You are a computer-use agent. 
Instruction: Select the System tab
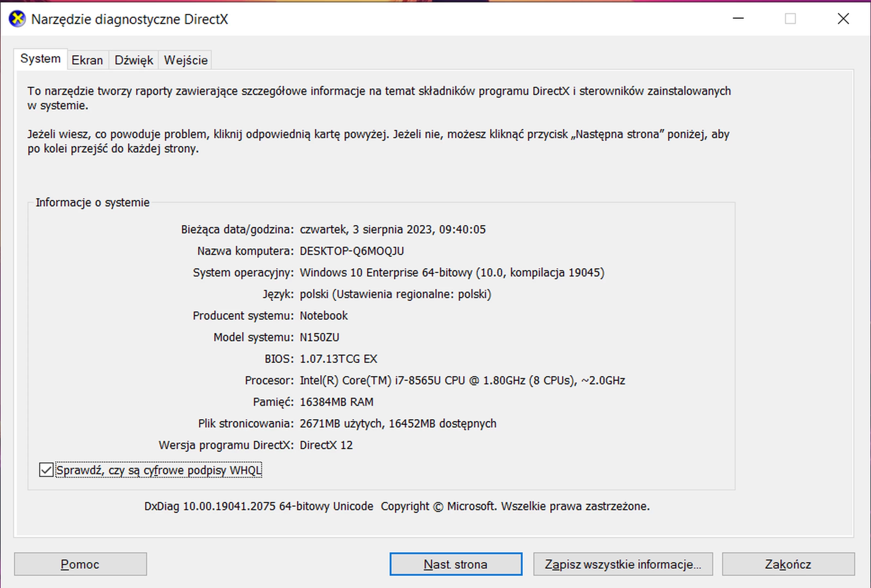(x=41, y=59)
